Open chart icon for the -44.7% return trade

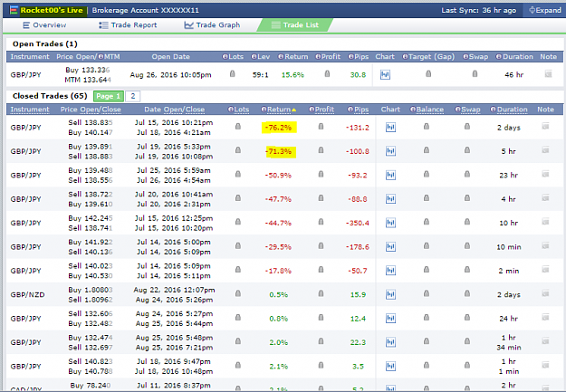tap(390, 223)
